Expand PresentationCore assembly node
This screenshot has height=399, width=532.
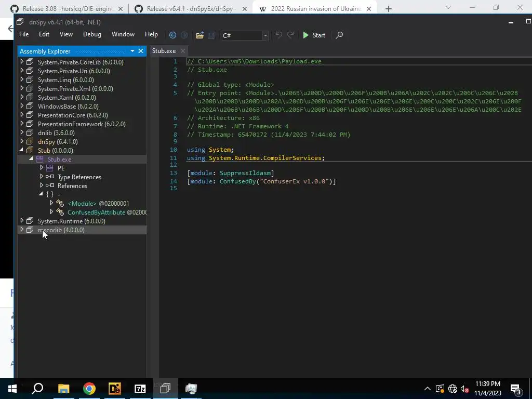coord(22,115)
